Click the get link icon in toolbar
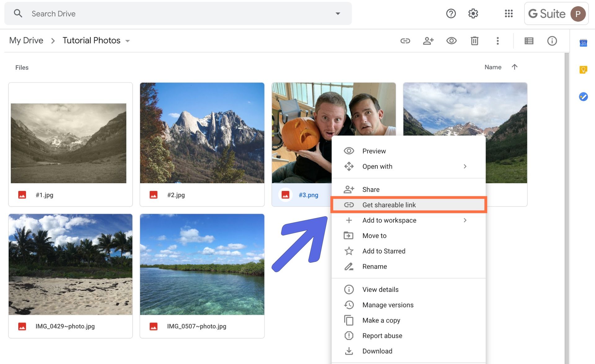This screenshot has height=364, width=595. (x=405, y=41)
